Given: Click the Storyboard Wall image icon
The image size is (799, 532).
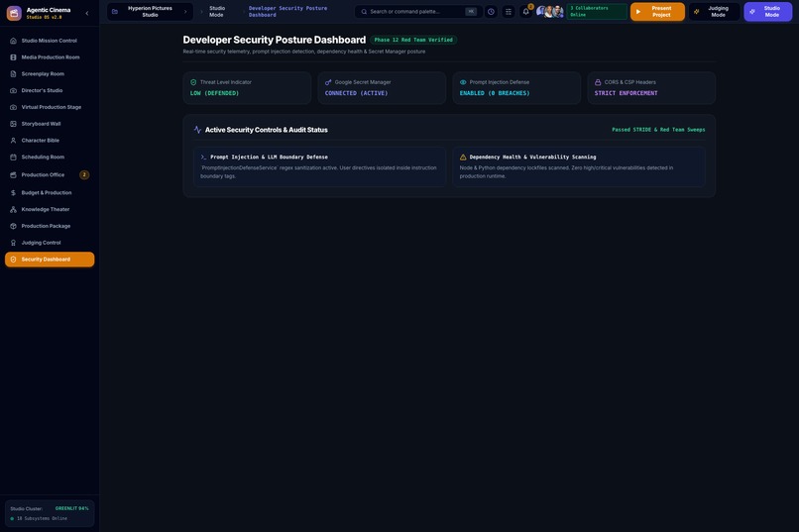Looking at the screenshot, I should tap(13, 124).
